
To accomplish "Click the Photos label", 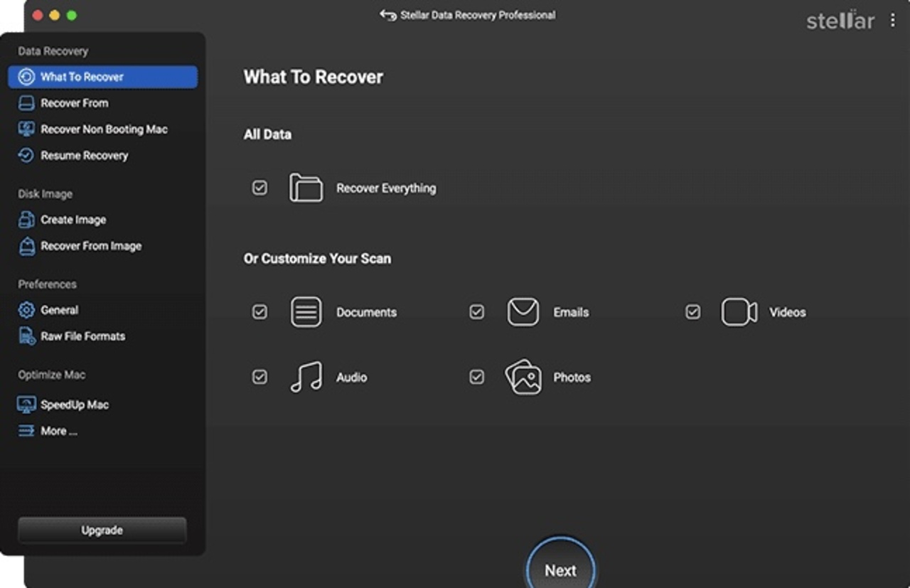I will (572, 378).
